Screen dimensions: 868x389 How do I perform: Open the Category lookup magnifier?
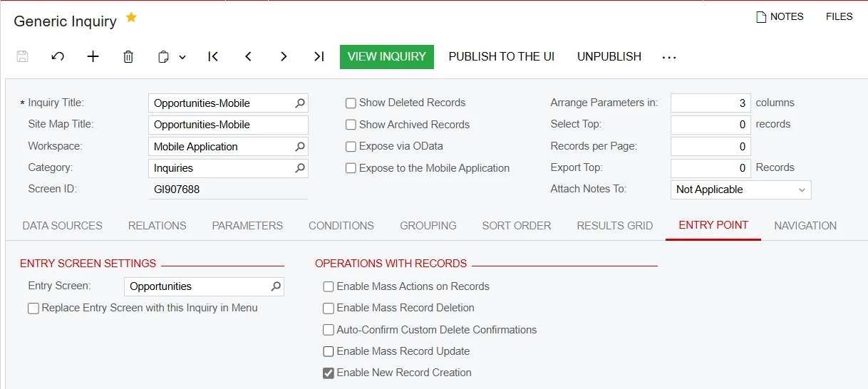(300, 168)
